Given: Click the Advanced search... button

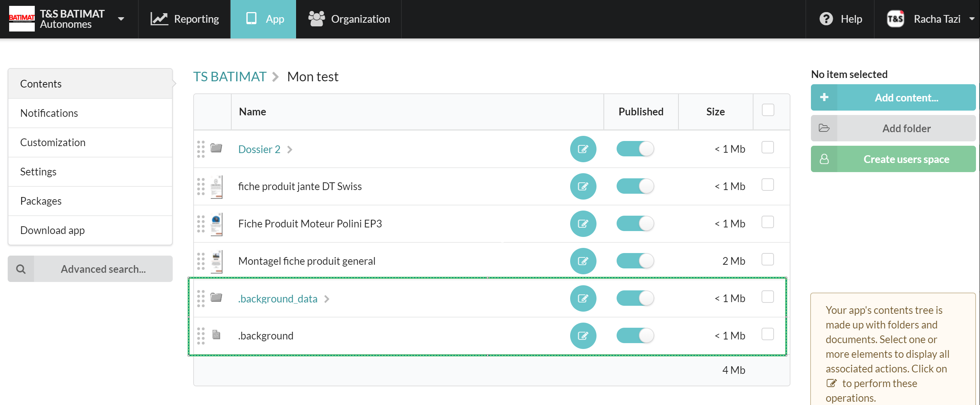Looking at the screenshot, I should [x=90, y=269].
